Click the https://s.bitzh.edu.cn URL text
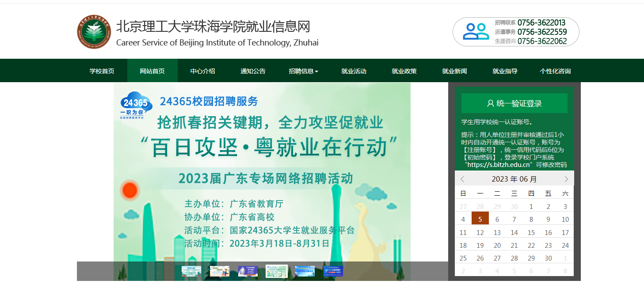 click(x=499, y=165)
